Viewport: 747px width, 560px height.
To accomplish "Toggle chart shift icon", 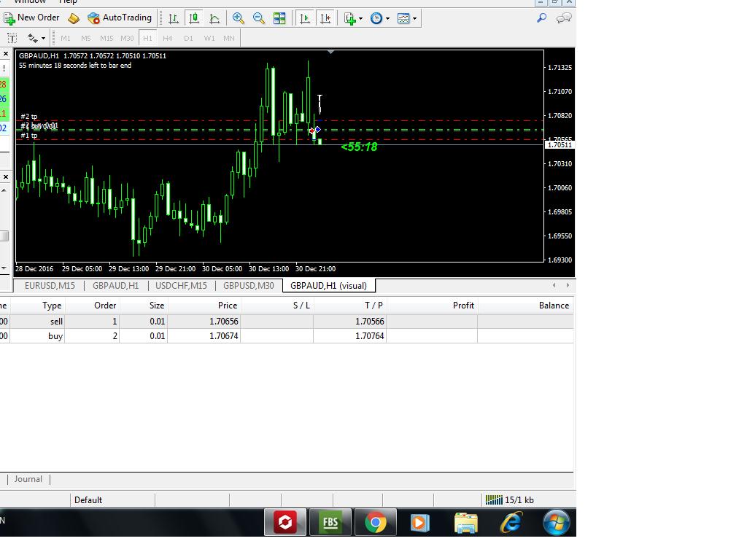I will [x=325, y=18].
